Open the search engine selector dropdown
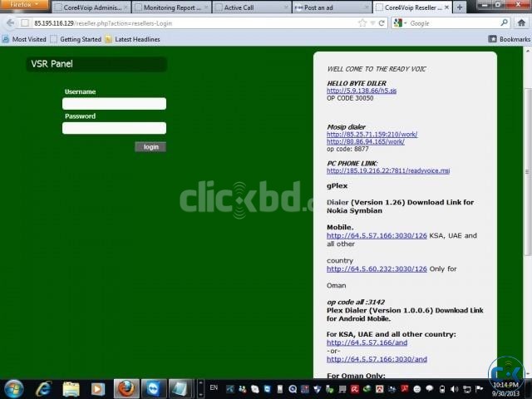 point(401,23)
